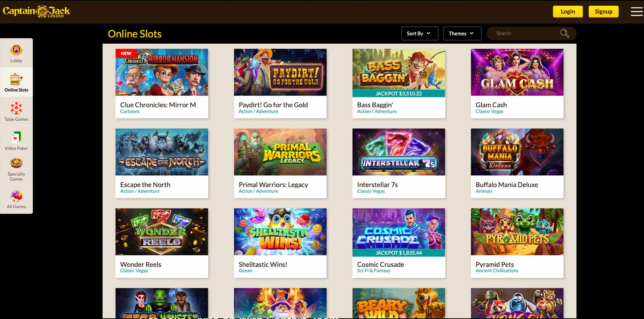
Task: Click the Shelltastic Wins! title text
Action: tap(263, 264)
